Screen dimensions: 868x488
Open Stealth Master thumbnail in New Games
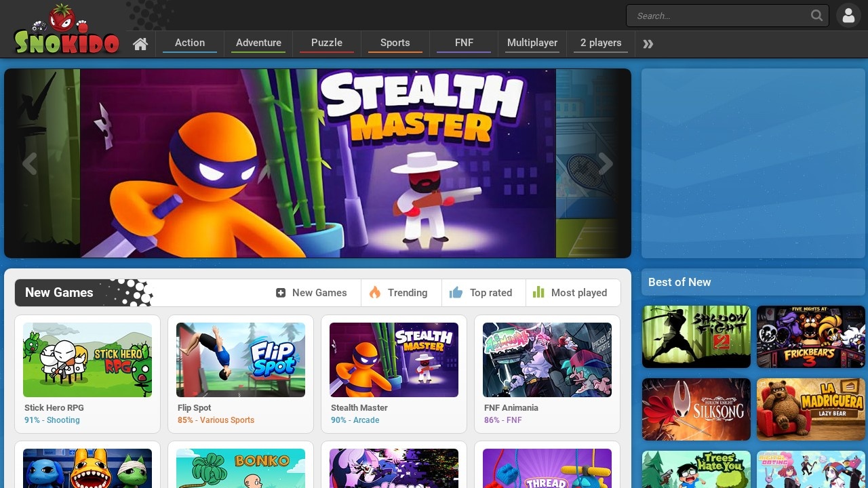[x=394, y=360]
